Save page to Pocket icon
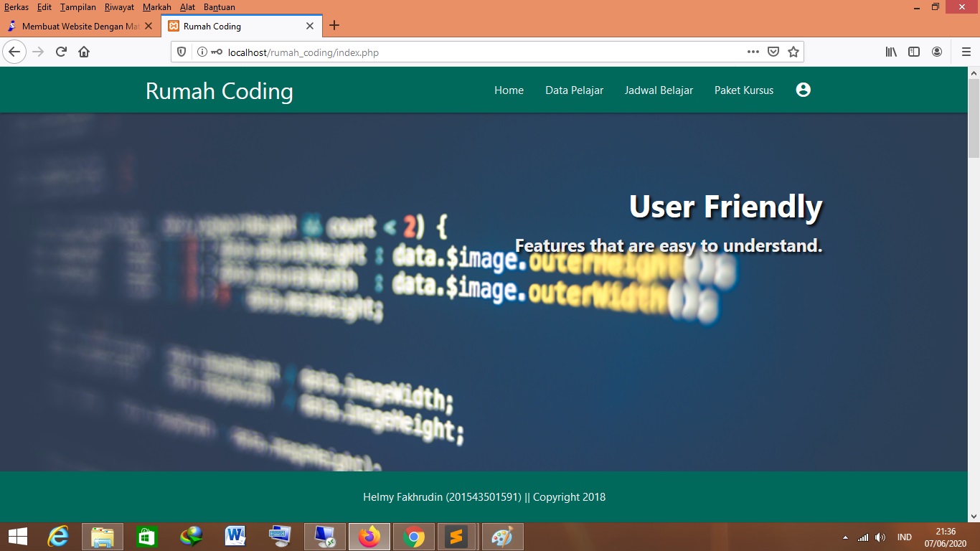The height and width of the screenshot is (551, 980). coord(773,52)
